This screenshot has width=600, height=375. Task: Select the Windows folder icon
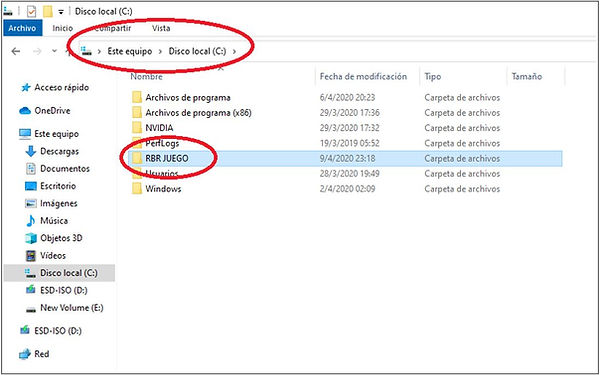tap(137, 189)
